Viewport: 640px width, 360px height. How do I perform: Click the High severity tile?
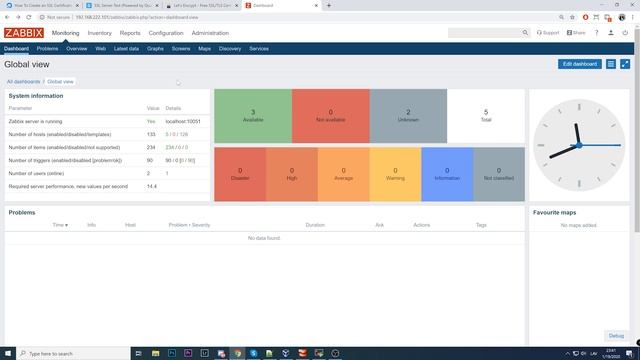pos(292,174)
